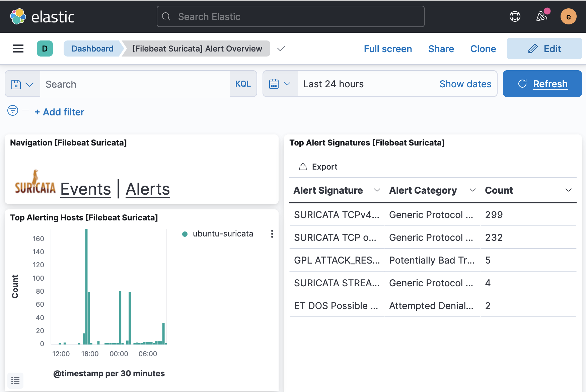Click the Top Alerting Hosts panel title
The height and width of the screenshot is (392, 586).
[x=84, y=218]
